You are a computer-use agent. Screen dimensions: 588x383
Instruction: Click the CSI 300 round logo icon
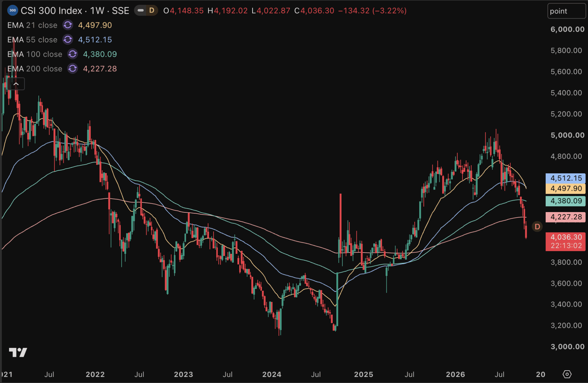12,11
